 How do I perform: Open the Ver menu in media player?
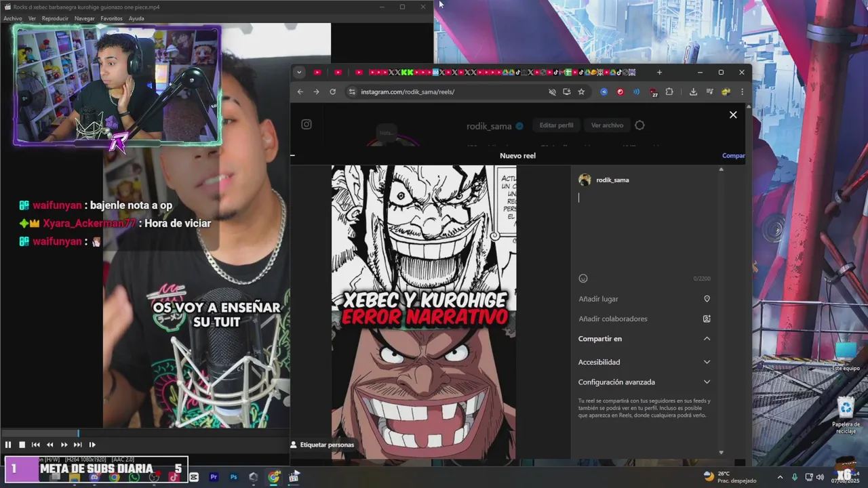click(x=32, y=18)
